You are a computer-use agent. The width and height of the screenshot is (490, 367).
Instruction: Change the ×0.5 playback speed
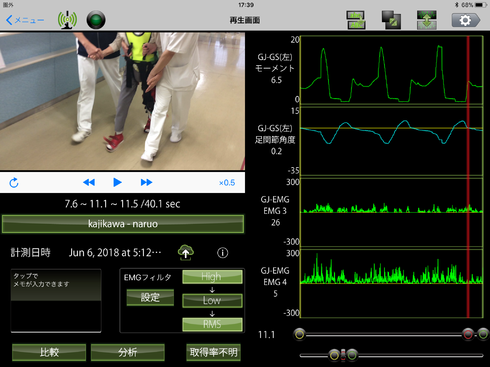[x=227, y=183]
